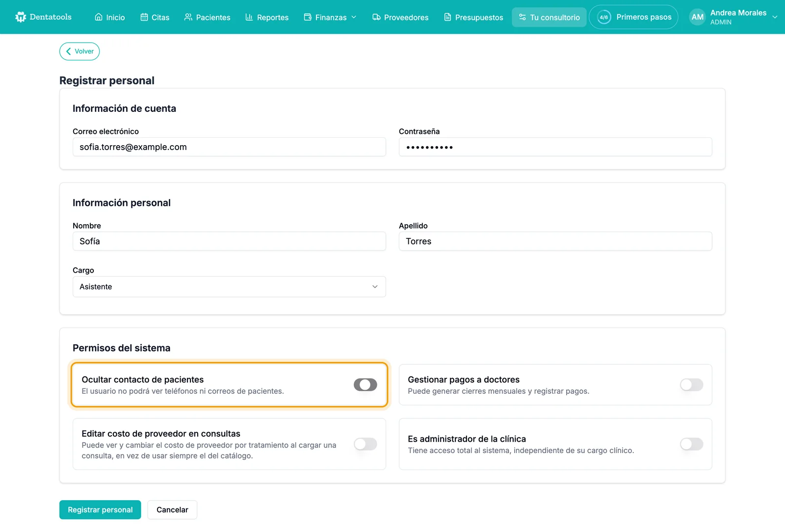The image size is (785, 532).
Task: Go to the Pacientes menu item
Action: (208, 17)
